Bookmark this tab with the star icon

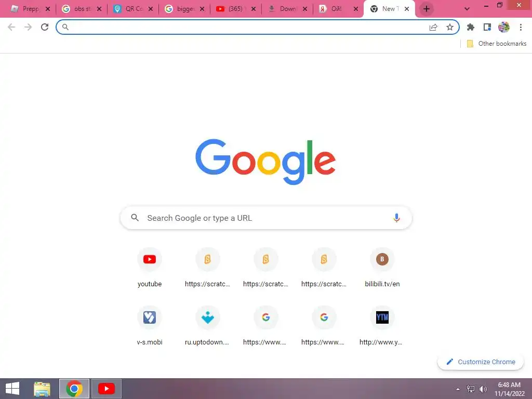click(450, 27)
